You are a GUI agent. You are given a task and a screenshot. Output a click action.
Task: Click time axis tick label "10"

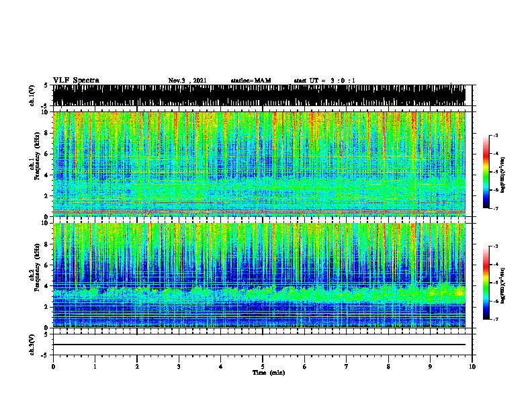click(x=472, y=367)
